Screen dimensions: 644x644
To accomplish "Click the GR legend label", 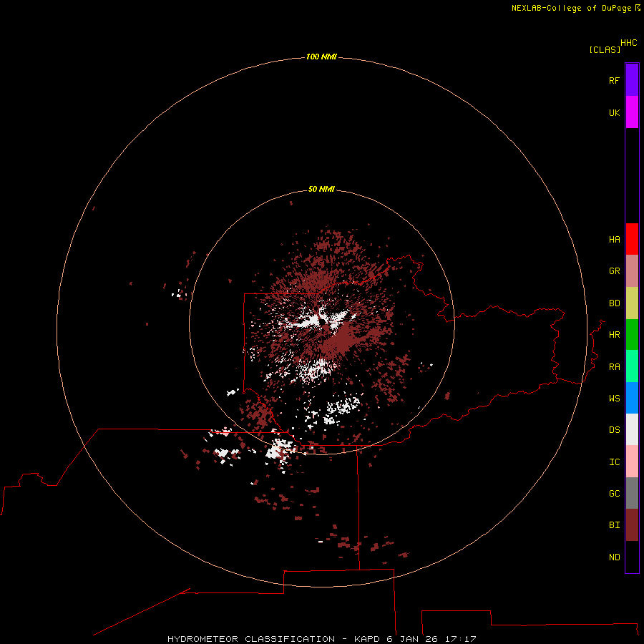I will point(614,271).
